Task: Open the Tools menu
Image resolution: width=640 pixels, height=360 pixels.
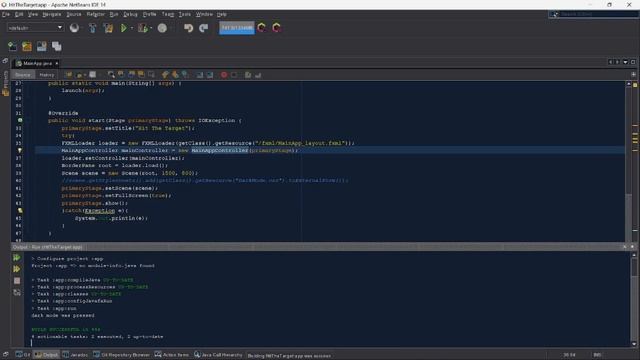Action: click(x=184, y=14)
